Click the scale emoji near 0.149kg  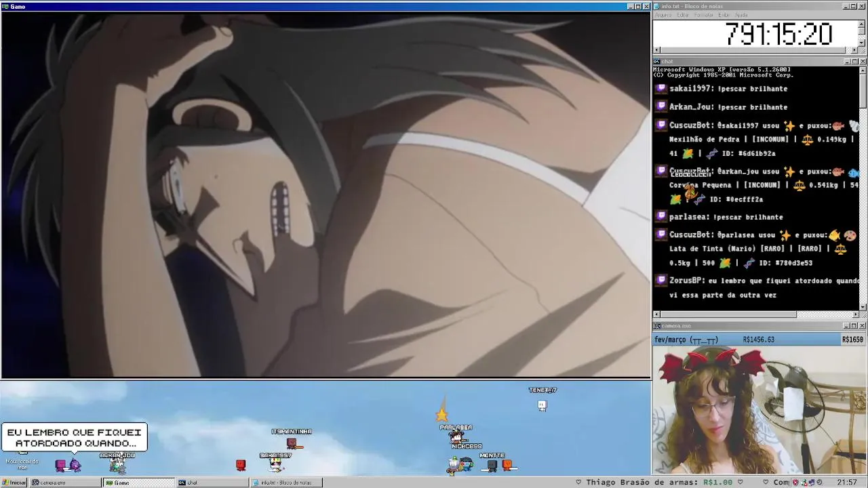[807, 139]
